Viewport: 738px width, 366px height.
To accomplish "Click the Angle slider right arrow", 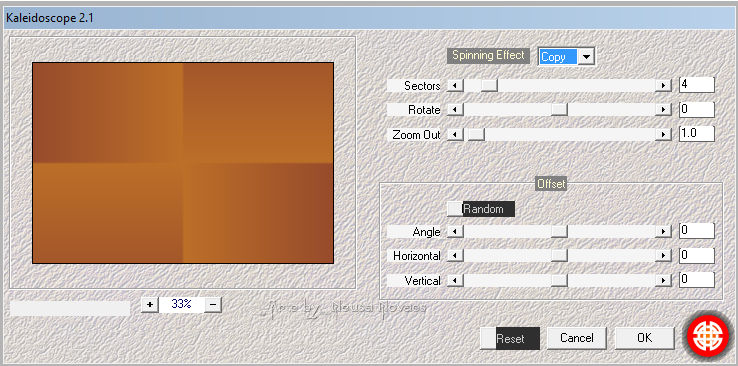I will coord(663,231).
